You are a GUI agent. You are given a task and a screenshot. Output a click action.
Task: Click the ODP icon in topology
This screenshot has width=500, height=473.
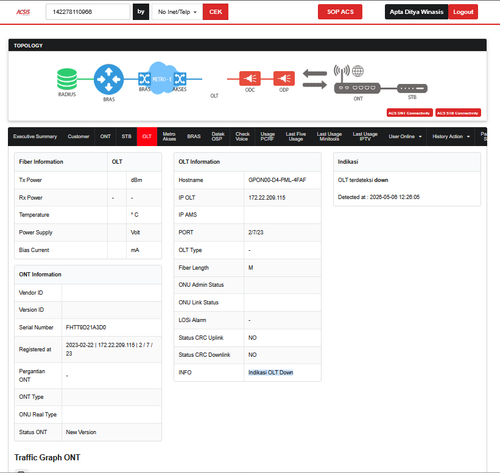[284, 79]
